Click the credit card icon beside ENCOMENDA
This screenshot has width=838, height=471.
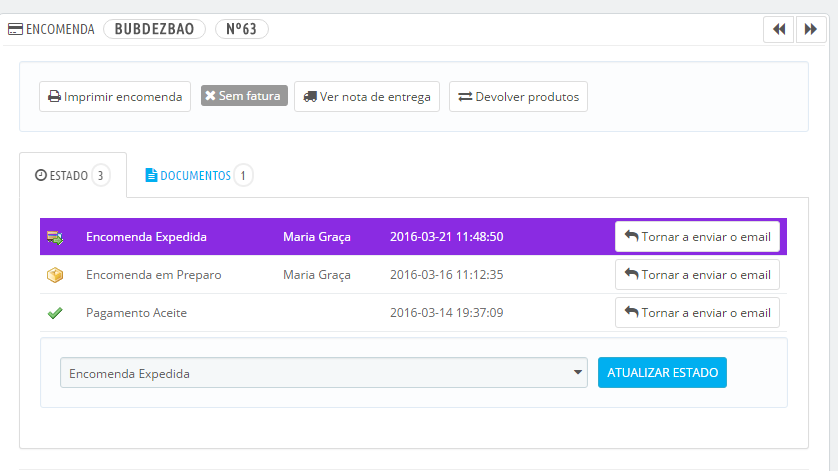coord(15,29)
